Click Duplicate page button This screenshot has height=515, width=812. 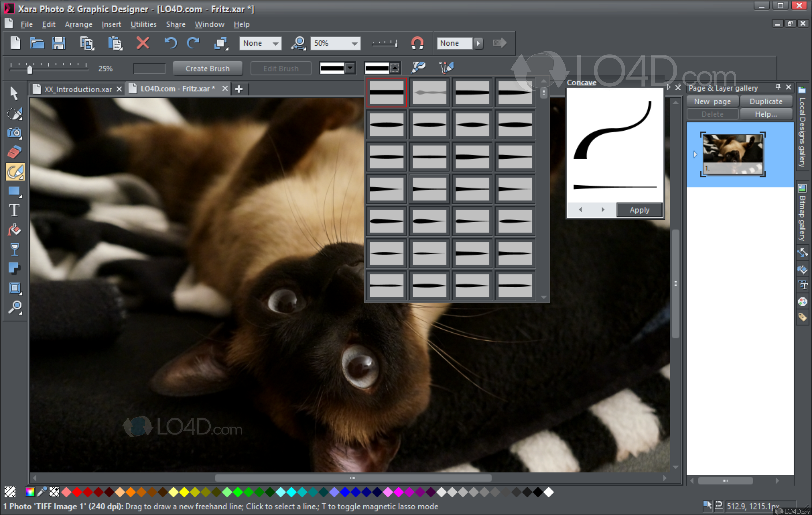(766, 102)
